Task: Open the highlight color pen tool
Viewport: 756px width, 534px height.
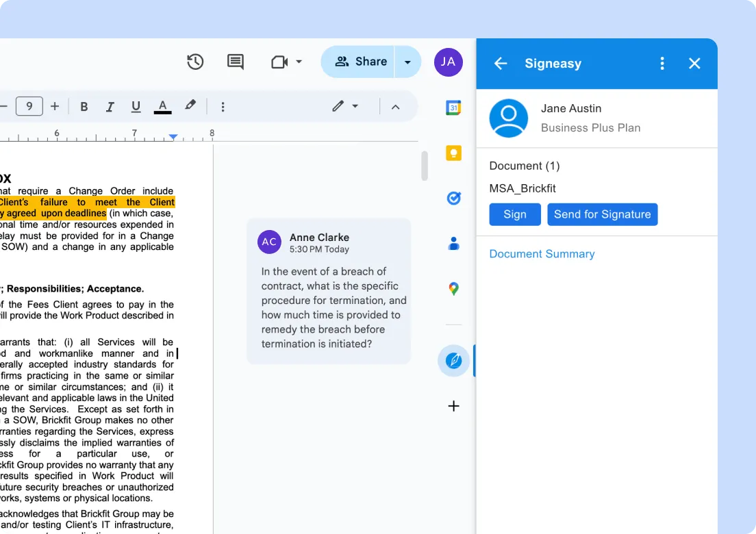Action: coord(190,105)
